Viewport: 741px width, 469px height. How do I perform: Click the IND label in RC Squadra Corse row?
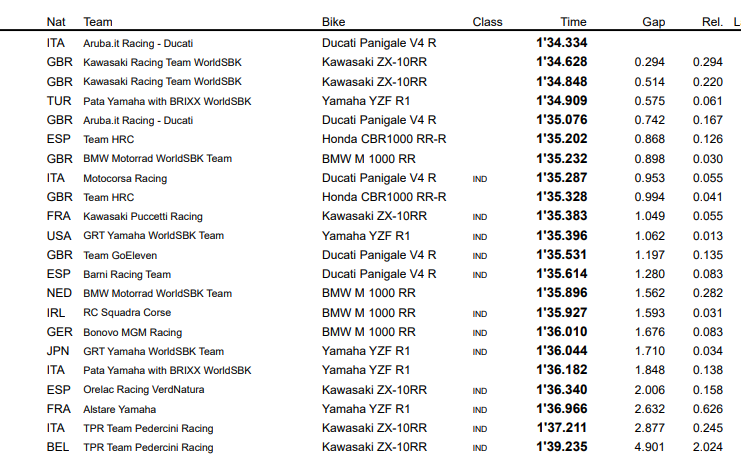(x=480, y=314)
